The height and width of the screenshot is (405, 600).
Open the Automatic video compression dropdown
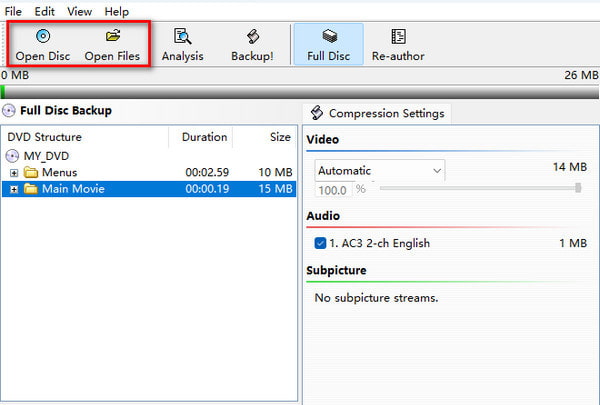click(380, 170)
